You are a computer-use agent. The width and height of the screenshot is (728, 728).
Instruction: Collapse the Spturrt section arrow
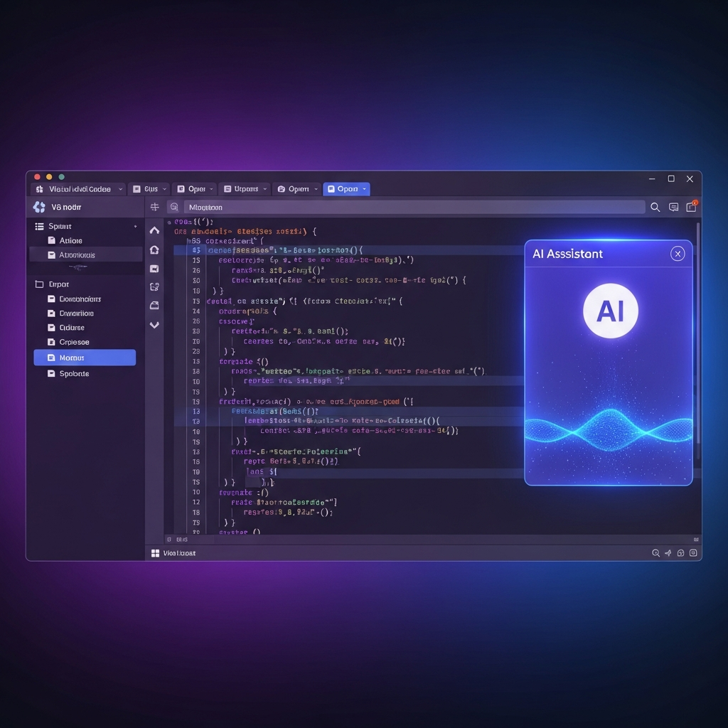[x=136, y=227]
